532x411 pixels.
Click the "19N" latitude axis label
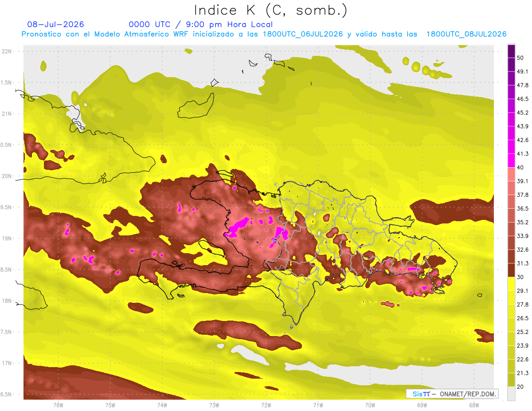[x=7, y=238]
